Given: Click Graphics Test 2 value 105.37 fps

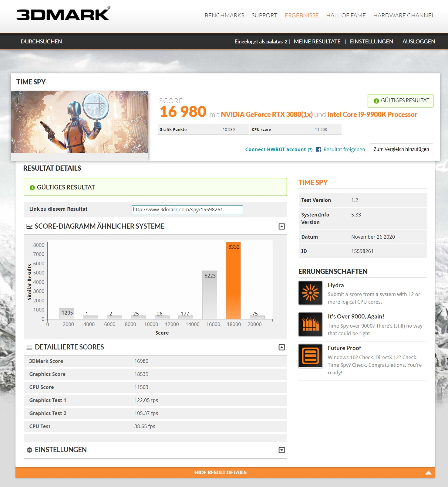Looking at the screenshot, I should (x=146, y=413).
